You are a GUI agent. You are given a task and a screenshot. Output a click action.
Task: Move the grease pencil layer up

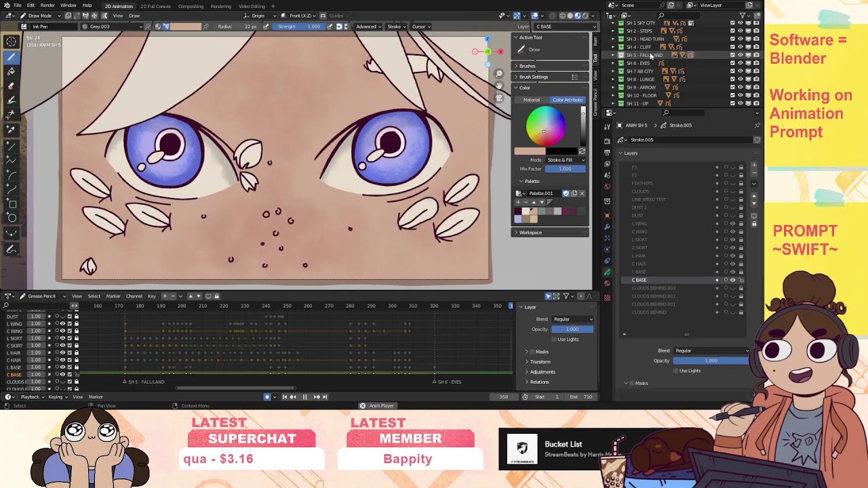coord(754,196)
